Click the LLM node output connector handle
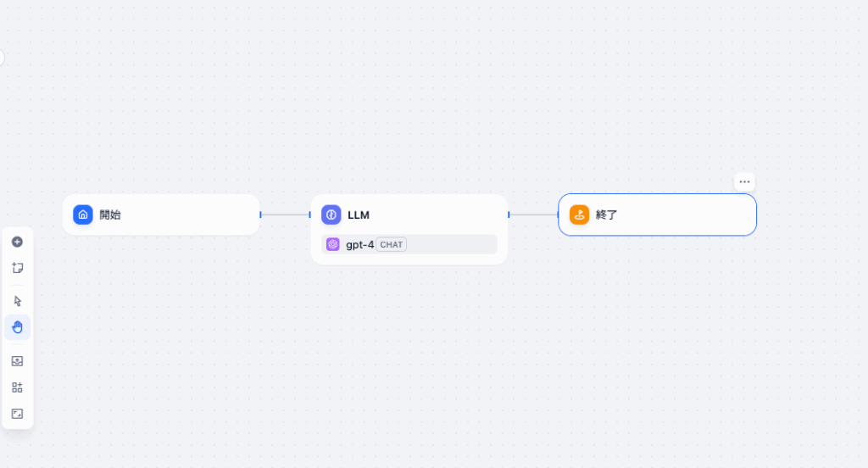This screenshot has height=468, width=868. coord(509,214)
